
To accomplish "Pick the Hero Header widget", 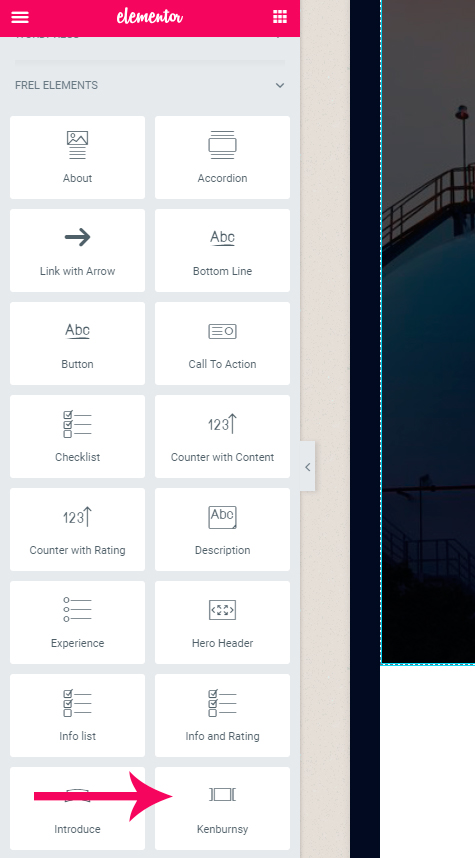I will click(222, 623).
